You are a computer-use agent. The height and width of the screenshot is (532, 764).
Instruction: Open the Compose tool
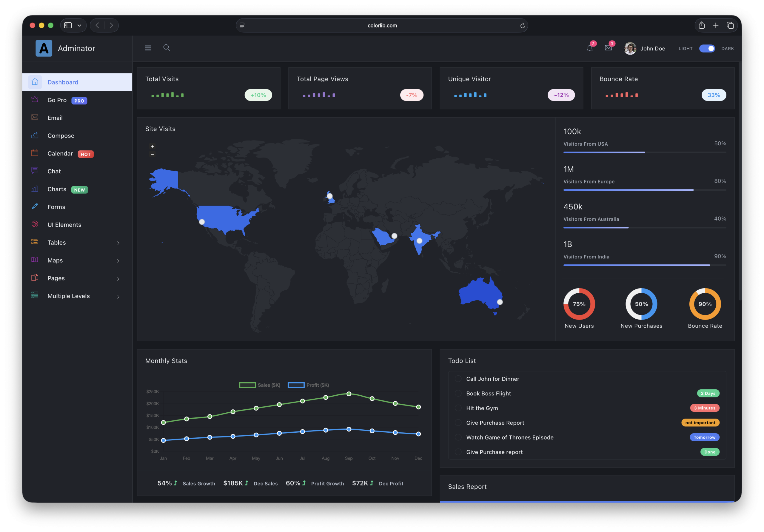[x=61, y=135]
